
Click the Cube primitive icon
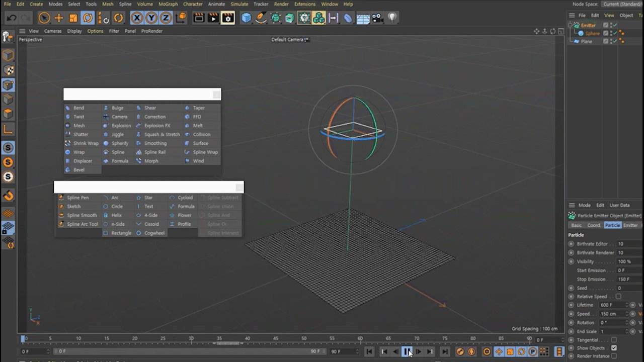(x=246, y=18)
